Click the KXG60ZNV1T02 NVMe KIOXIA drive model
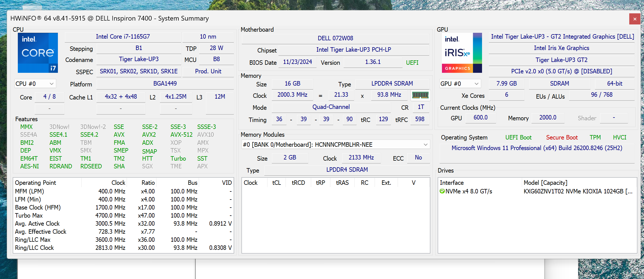 click(x=578, y=191)
